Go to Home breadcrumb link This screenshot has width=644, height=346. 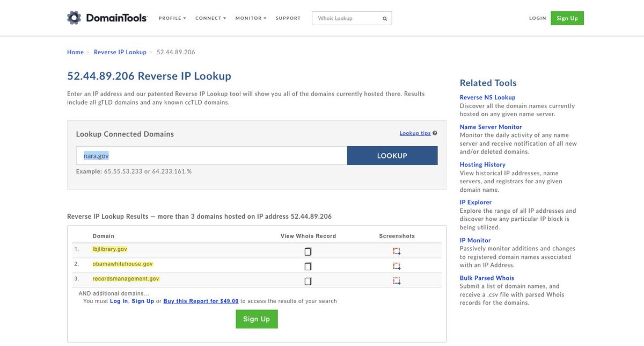[x=75, y=52]
